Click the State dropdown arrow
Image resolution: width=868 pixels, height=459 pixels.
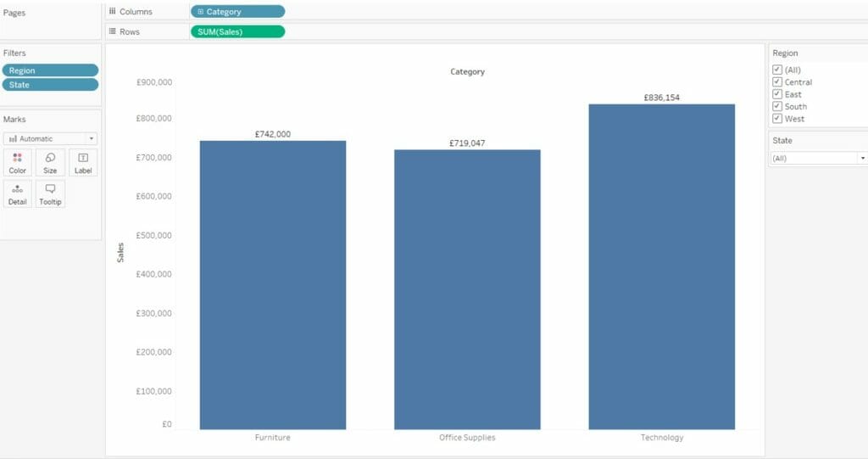(862, 159)
